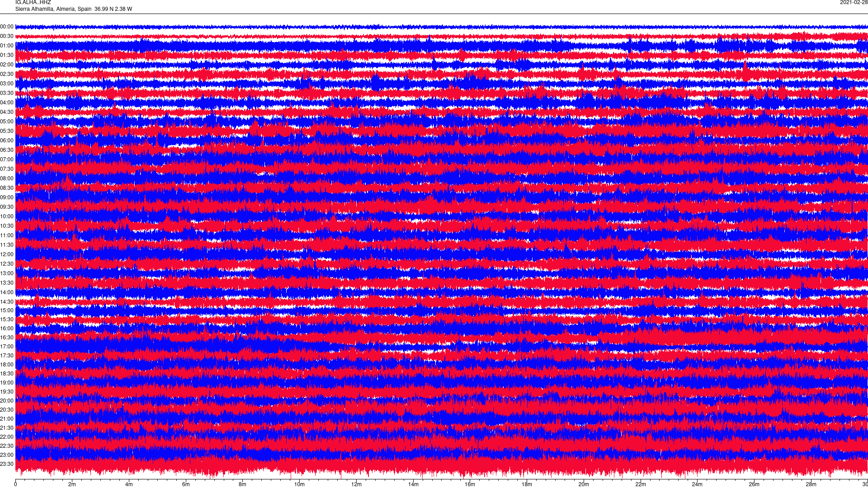
Task: Select the 10:30 trace label
Action: (x=7, y=226)
